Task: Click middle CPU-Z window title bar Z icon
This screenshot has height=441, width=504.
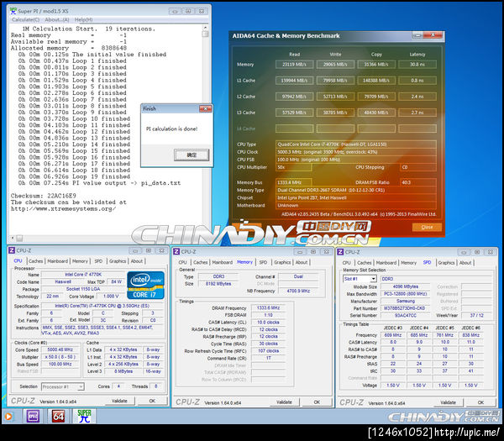Action: pyautogui.click(x=176, y=251)
